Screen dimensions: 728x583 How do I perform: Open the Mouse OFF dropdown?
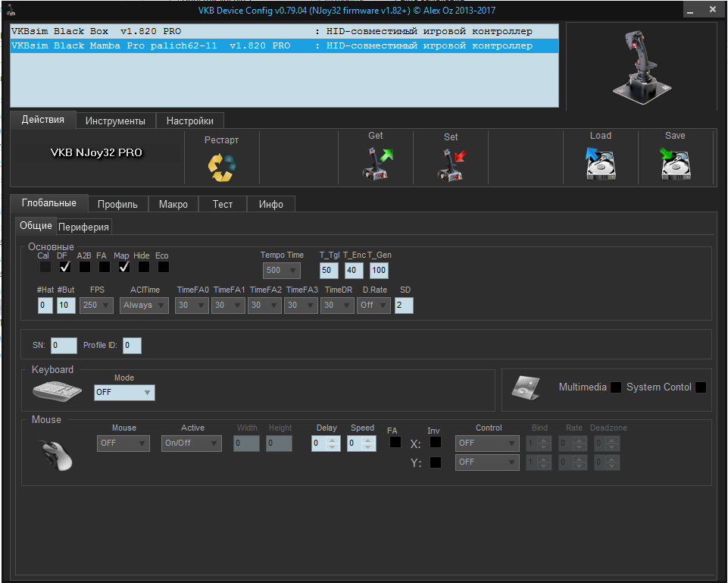[123, 444]
